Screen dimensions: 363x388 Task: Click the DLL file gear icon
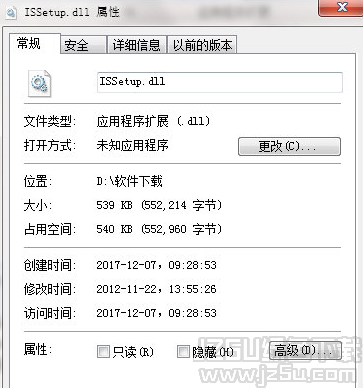40,84
